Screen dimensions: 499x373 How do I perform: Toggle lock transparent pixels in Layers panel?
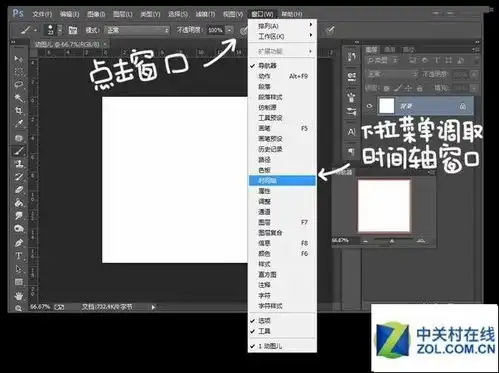tap(387, 88)
